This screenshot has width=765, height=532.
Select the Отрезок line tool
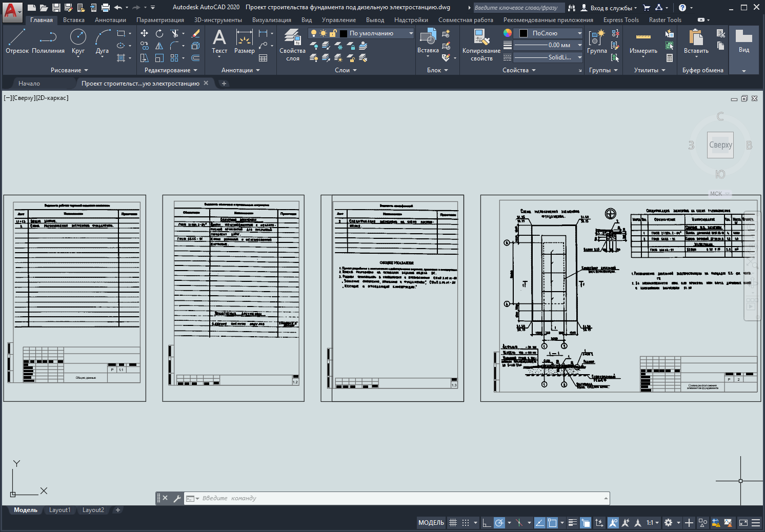pos(17,41)
